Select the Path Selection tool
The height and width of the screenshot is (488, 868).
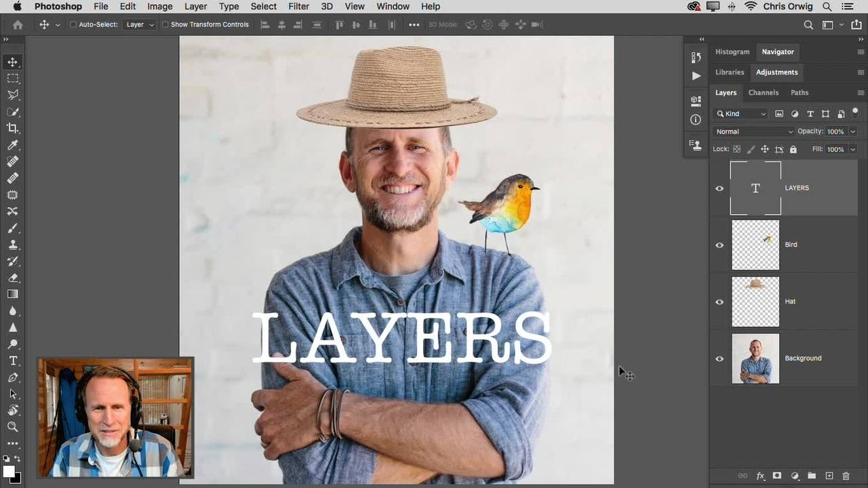click(13, 394)
